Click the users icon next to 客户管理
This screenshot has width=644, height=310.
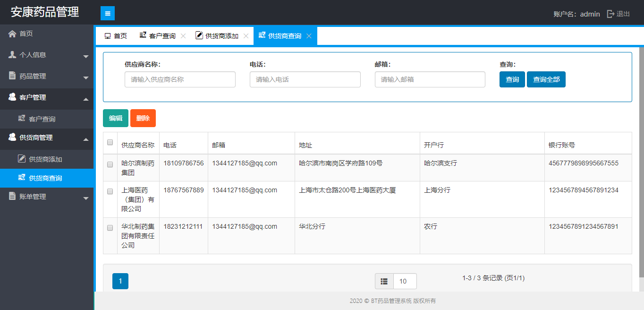(x=12, y=97)
